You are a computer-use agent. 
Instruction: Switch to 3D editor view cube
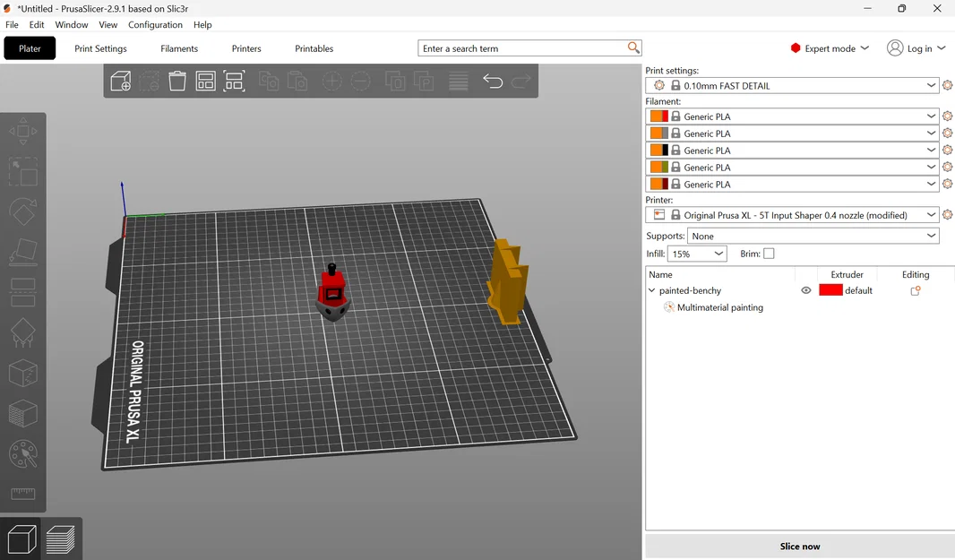point(22,539)
